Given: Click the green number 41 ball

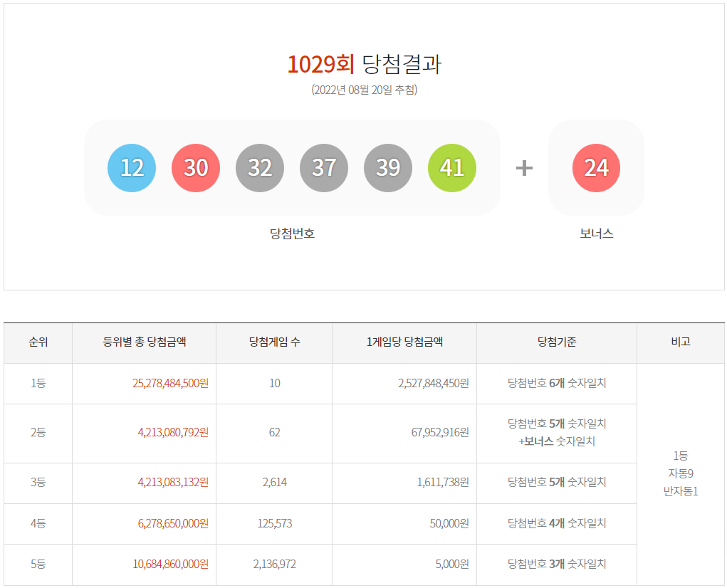Looking at the screenshot, I should 452,168.
